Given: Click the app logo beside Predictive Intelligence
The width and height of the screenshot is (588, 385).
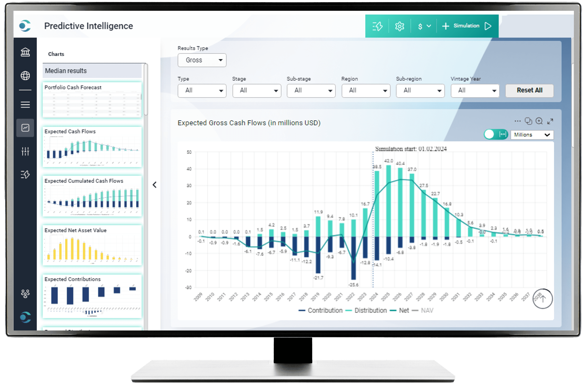Looking at the screenshot, I should 25,26.
